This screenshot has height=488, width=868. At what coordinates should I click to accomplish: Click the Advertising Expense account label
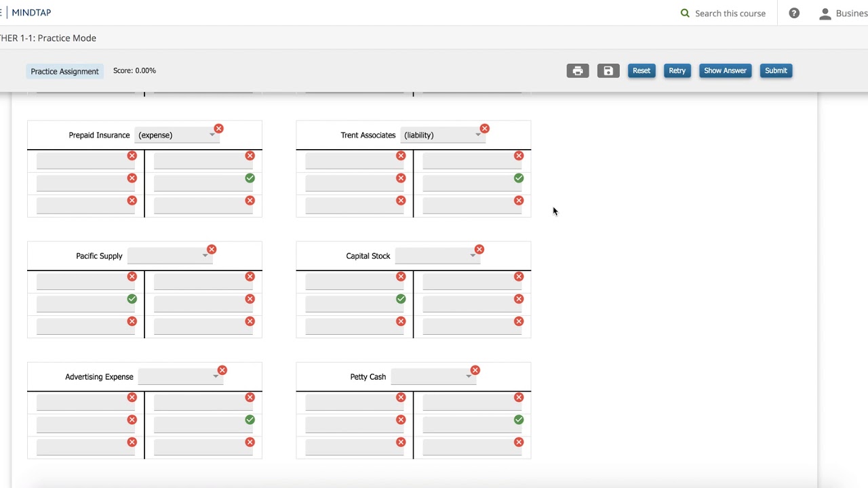pyautogui.click(x=99, y=377)
